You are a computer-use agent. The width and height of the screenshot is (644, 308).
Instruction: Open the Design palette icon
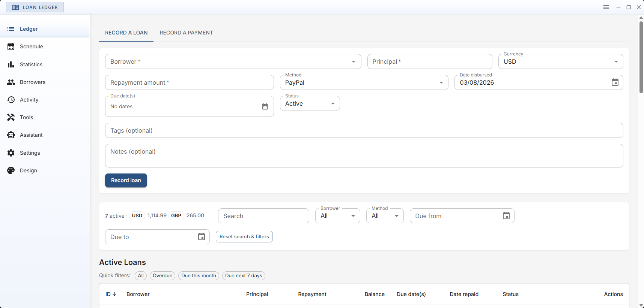[11, 170]
